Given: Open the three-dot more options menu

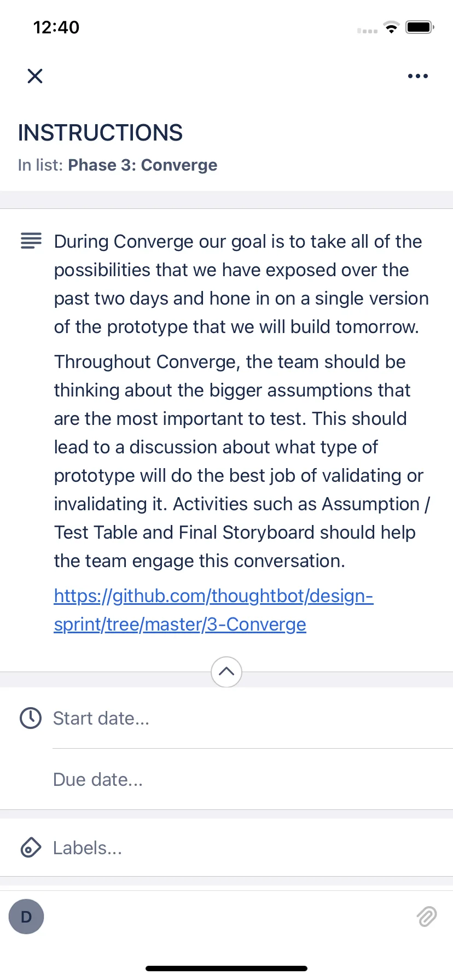Looking at the screenshot, I should click(x=418, y=76).
